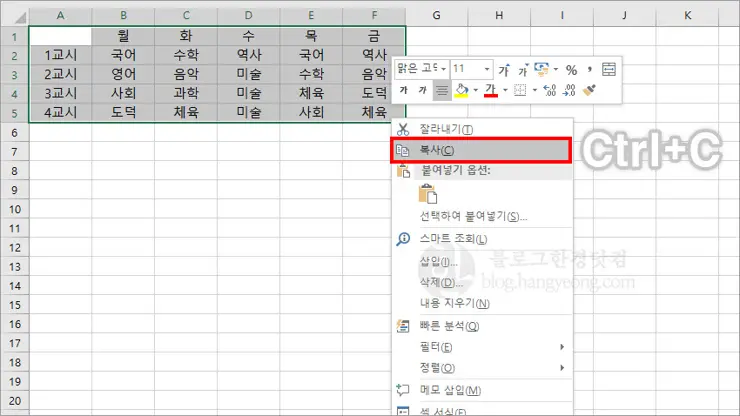Increase font size with the larger 가 icon

pos(504,69)
